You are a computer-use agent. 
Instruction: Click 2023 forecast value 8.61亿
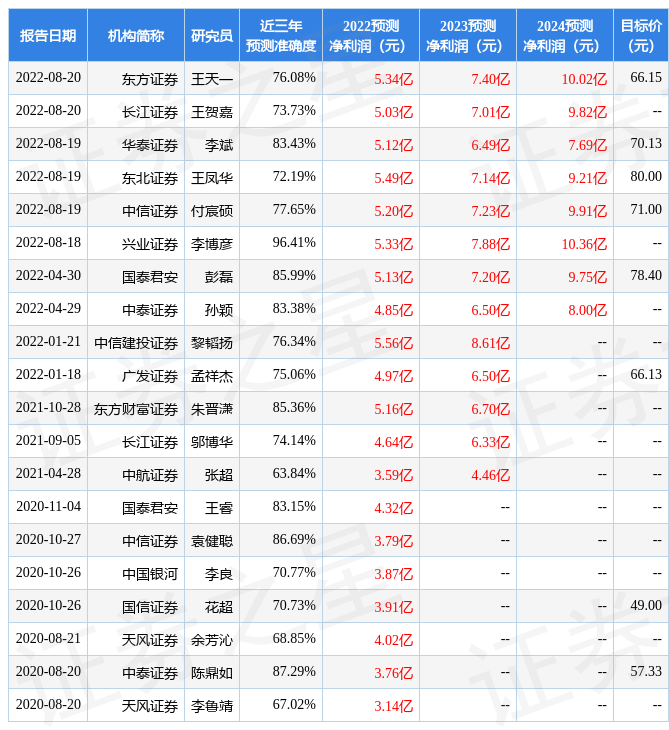491,344
